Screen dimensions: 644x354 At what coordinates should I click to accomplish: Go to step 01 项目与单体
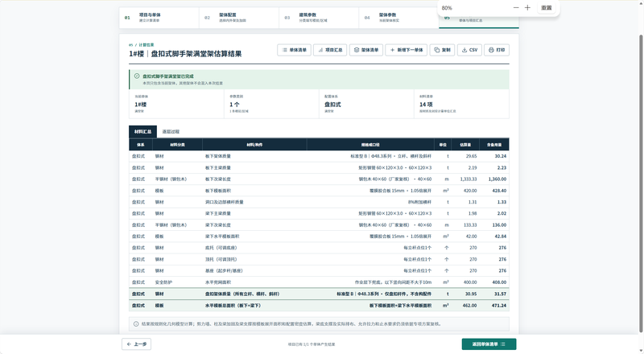tap(159, 18)
